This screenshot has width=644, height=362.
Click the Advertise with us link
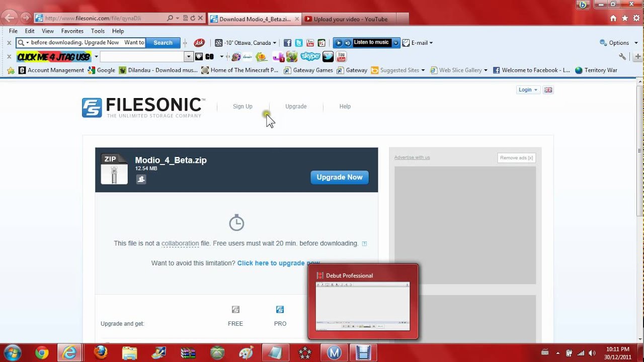412,157
